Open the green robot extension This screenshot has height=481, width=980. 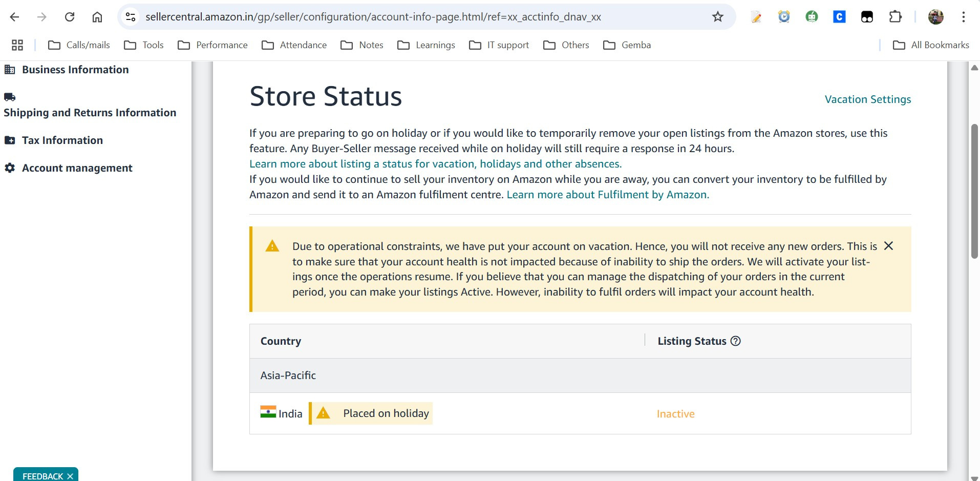pyautogui.click(x=812, y=17)
